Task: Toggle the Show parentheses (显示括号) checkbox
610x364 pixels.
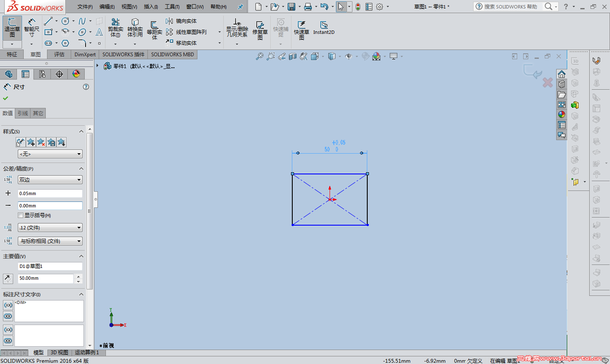Action: pos(21,215)
